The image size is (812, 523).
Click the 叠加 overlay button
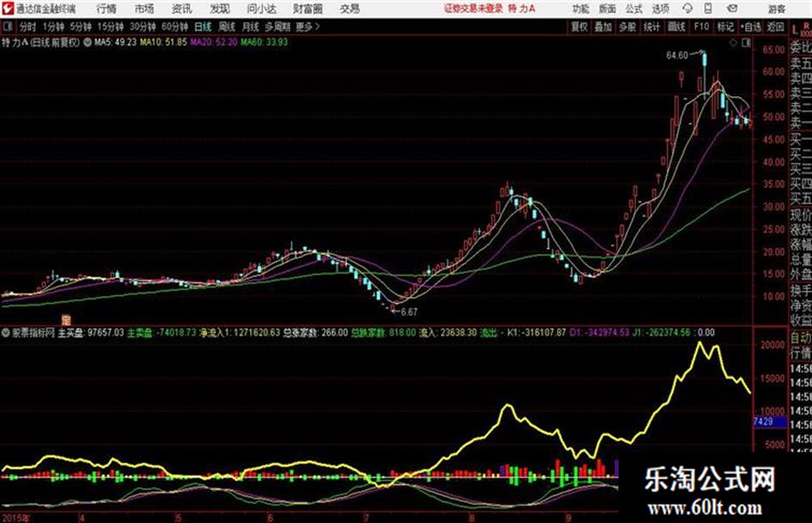pyautogui.click(x=603, y=27)
